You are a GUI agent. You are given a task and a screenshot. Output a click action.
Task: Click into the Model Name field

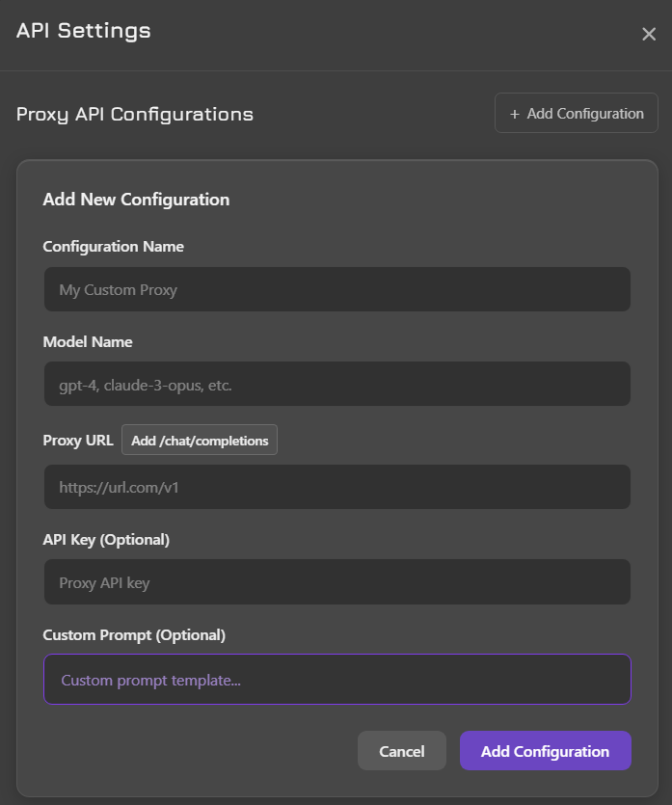[336, 385]
